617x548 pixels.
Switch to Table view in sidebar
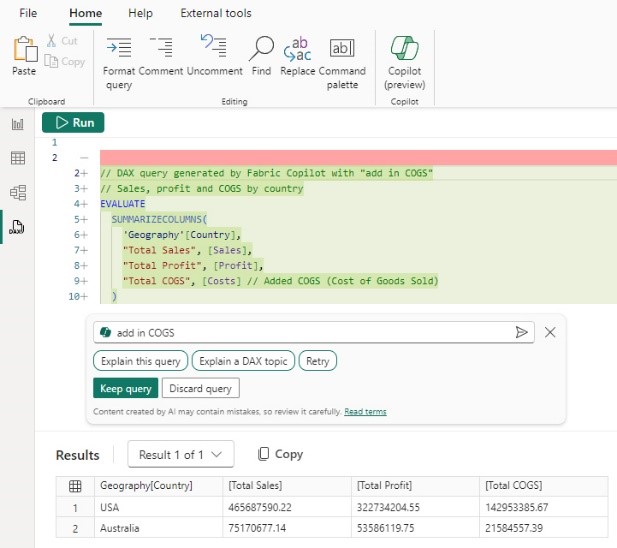click(x=18, y=158)
